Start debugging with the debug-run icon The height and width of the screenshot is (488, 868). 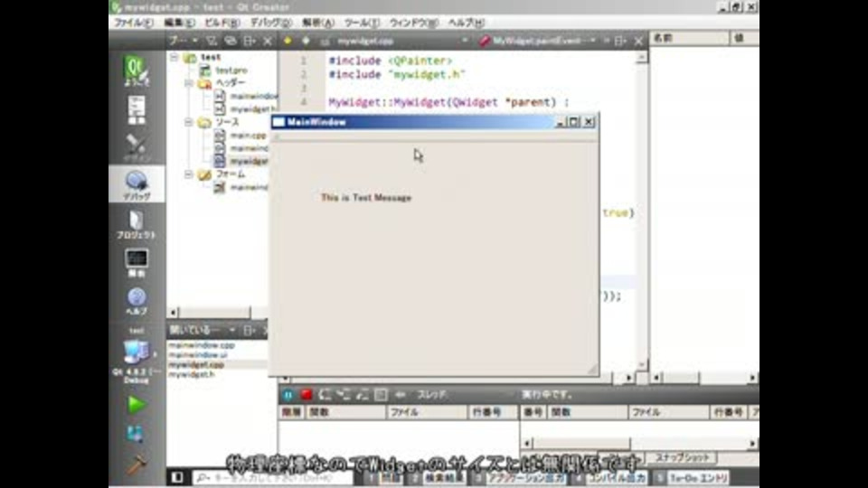click(x=135, y=434)
